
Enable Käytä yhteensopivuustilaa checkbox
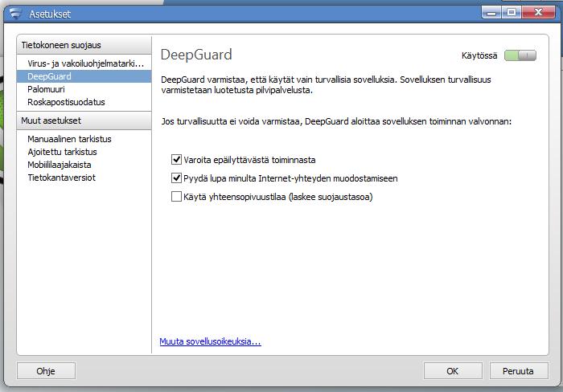176,197
